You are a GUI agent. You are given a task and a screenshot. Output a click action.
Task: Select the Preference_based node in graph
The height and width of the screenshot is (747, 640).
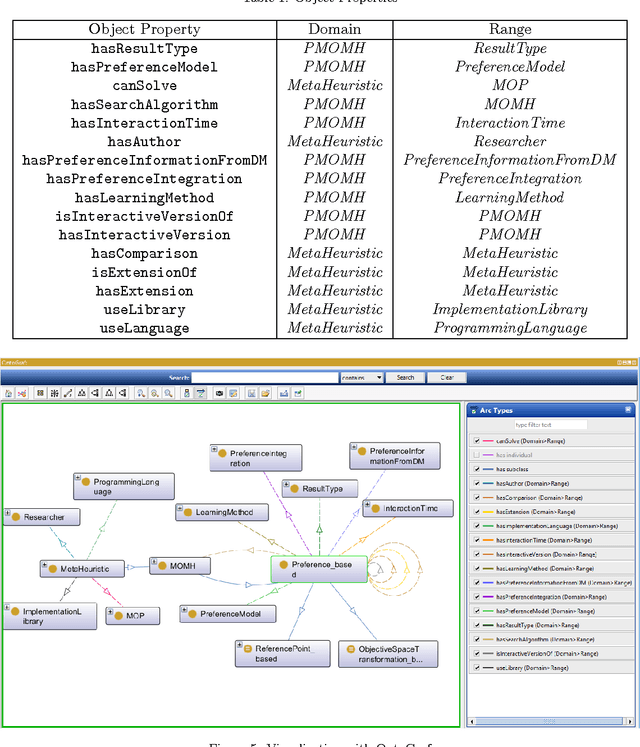click(x=311, y=569)
